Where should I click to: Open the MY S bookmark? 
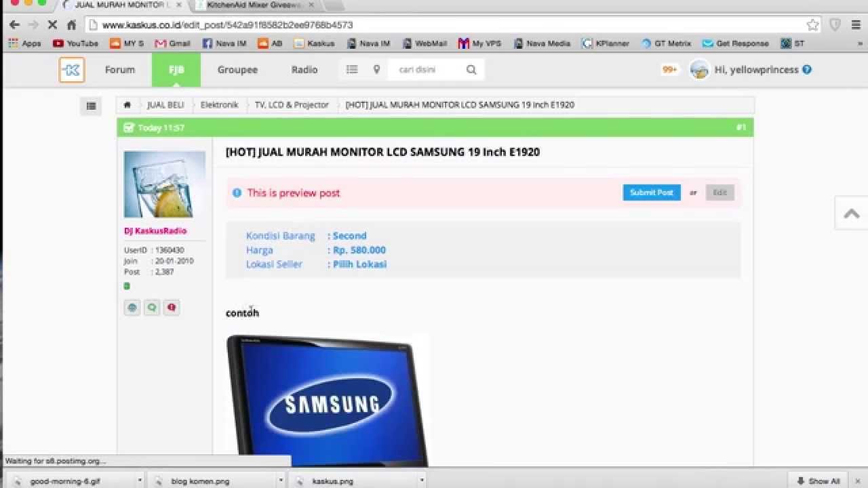[126, 43]
